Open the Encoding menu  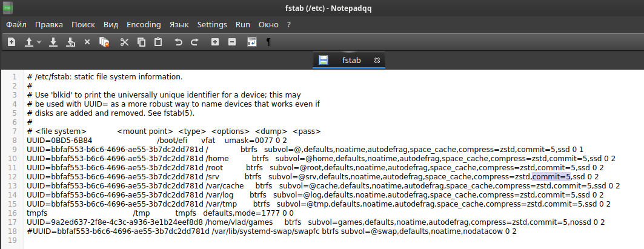coord(144,25)
